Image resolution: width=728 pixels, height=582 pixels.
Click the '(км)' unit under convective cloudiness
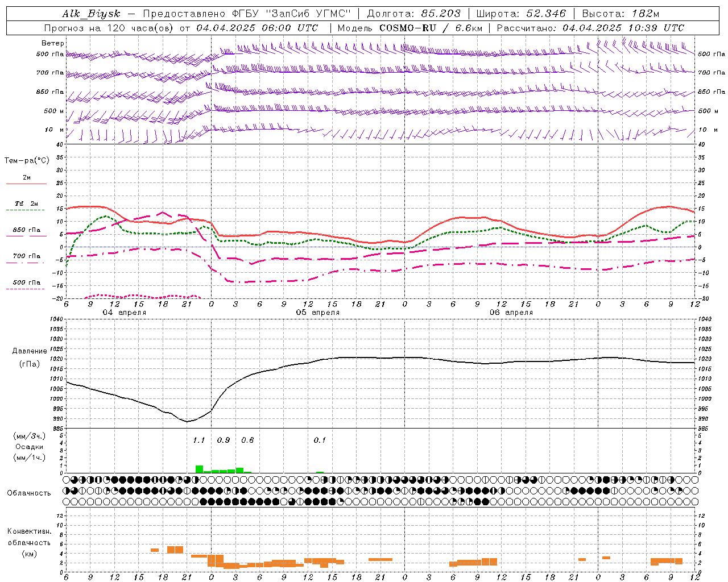30,554
